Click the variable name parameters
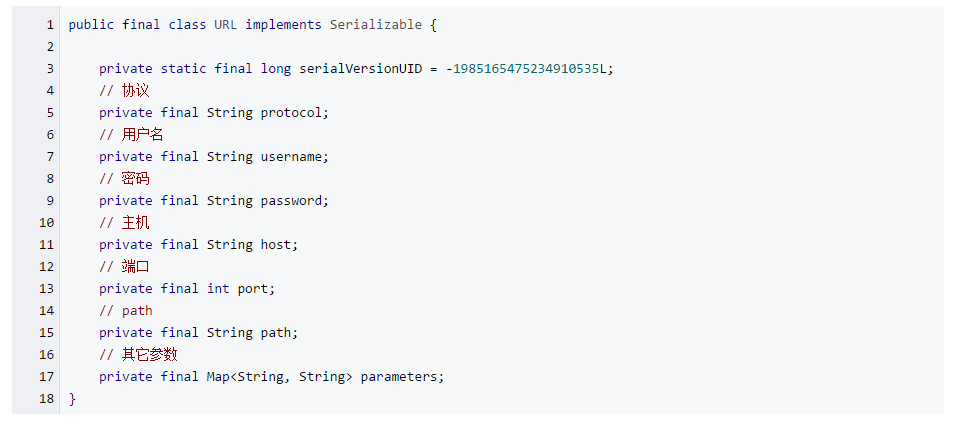Image resolution: width=957 pixels, height=426 pixels. 399,377
